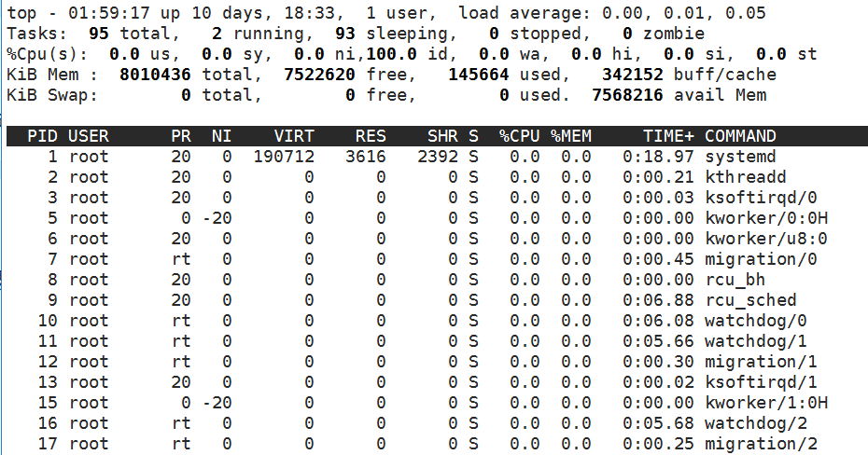Select the ksoftirqd/1 command
The image size is (868, 455).
761,381
